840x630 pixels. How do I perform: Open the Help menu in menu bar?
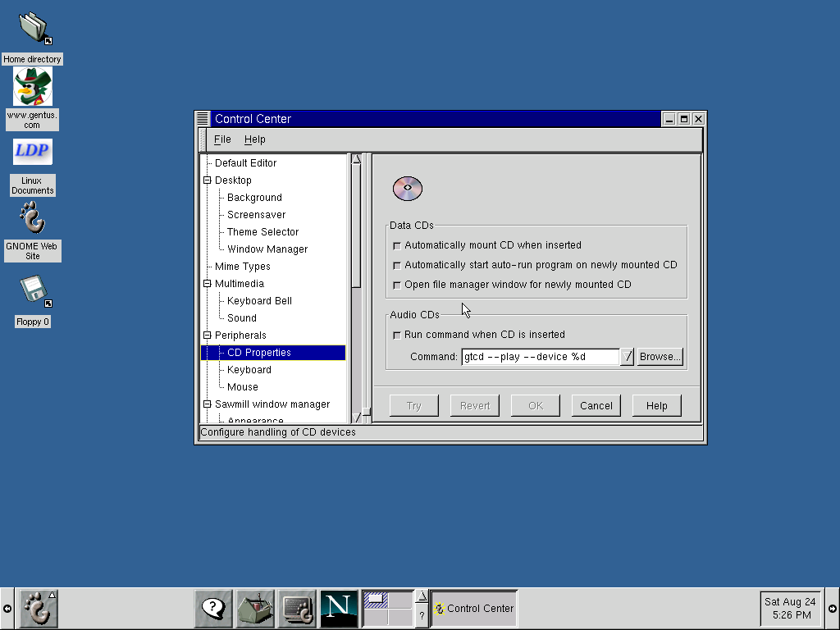254,139
